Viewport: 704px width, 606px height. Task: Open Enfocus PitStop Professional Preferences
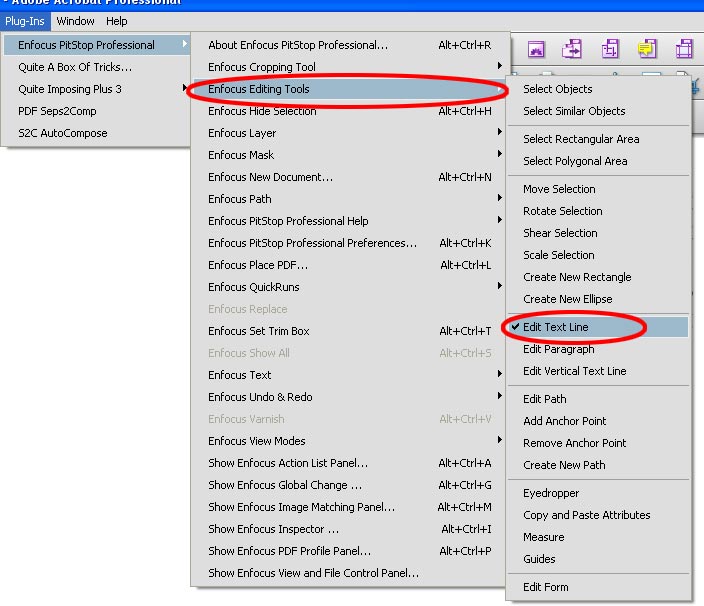(x=350, y=243)
